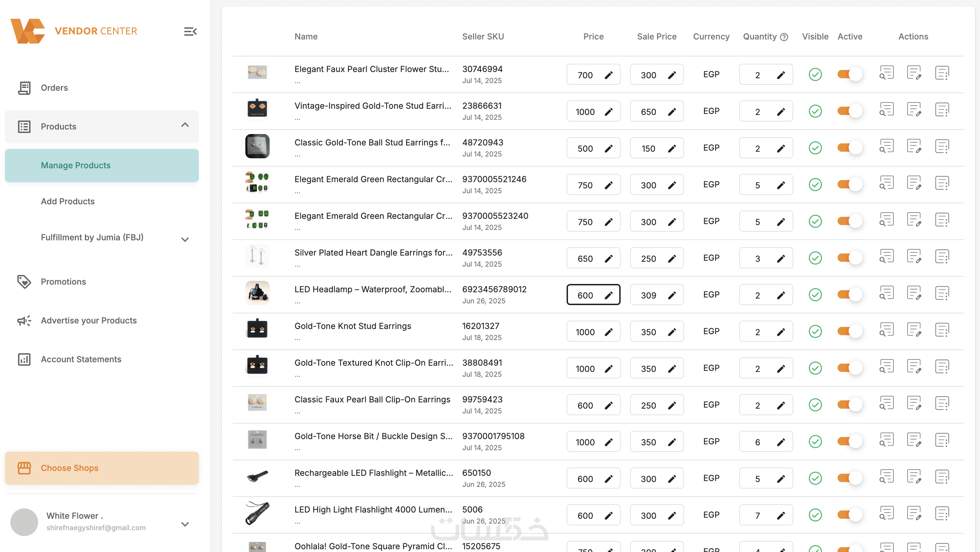Open the Orders menu item
The width and height of the screenshot is (980, 552).
tap(54, 88)
